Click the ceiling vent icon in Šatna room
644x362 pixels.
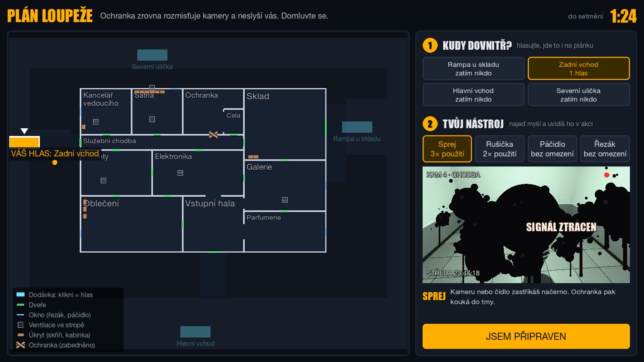(152, 119)
